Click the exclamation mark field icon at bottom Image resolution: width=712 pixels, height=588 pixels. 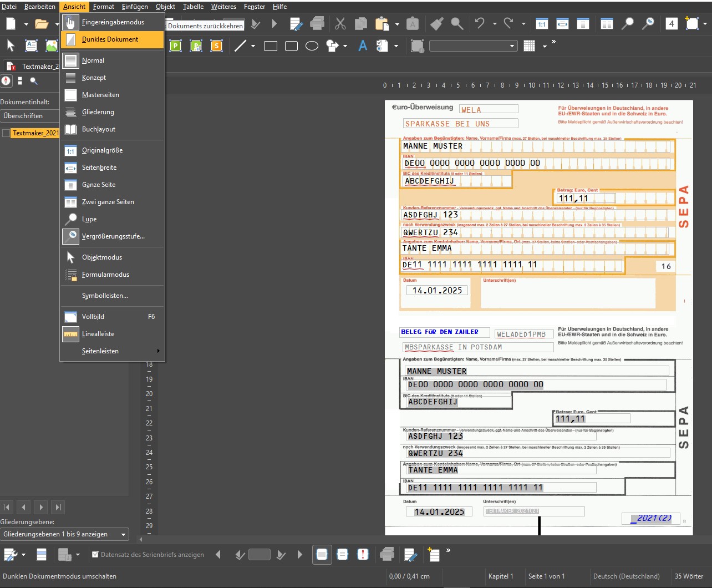pyautogui.click(x=363, y=554)
